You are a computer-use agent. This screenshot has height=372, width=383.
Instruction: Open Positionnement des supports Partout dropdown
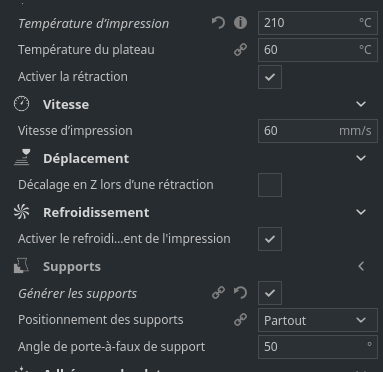(x=318, y=320)
